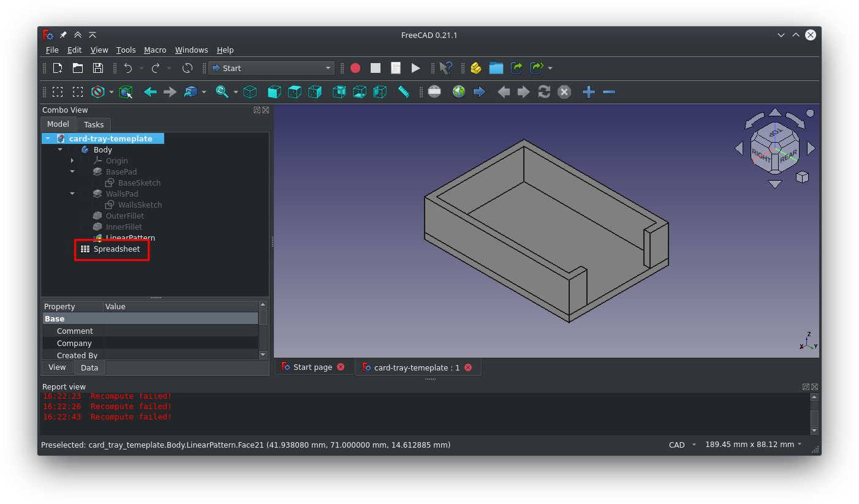Open the Macro menu

point(155,50)
